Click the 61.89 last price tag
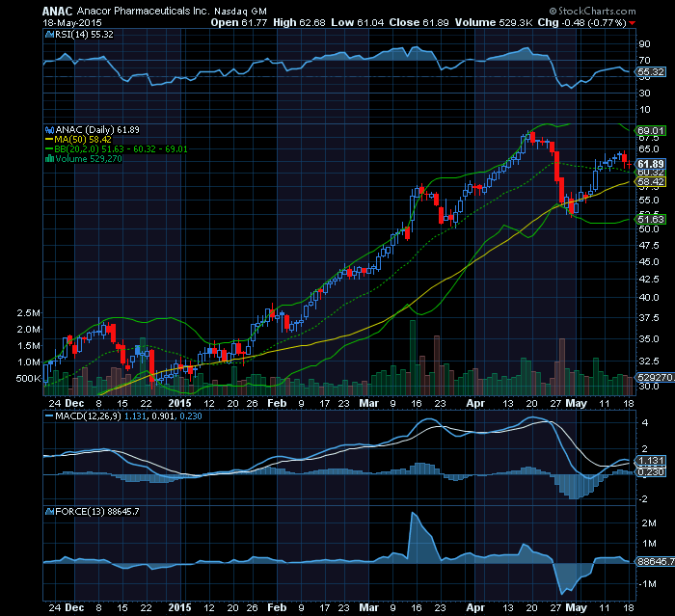The width and height of the screenshot is (675, 616). [x=651, y=164]
